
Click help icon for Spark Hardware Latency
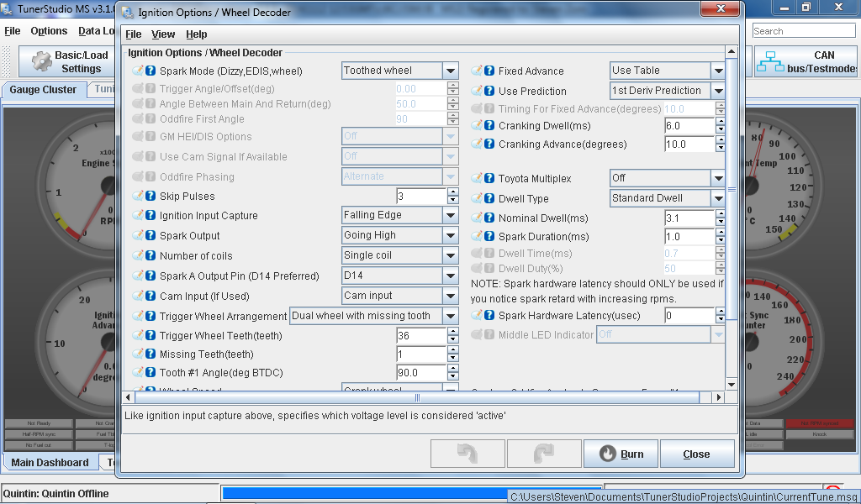489,315
